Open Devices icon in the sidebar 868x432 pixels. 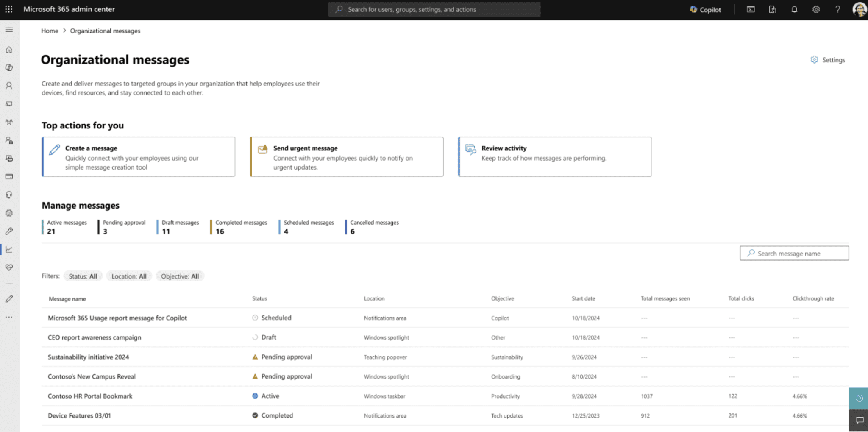(8, 104)
